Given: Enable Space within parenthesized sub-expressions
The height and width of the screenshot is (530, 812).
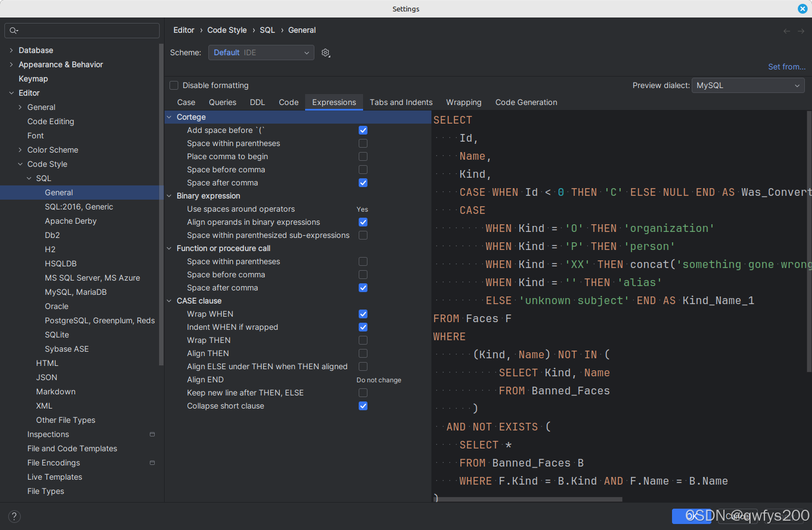Looking at the screenshot, I should (363, 235).
